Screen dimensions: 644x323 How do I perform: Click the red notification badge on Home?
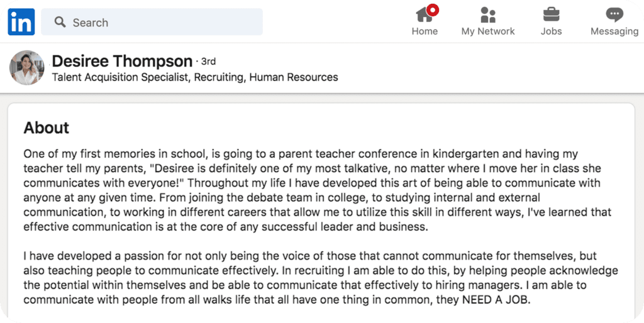coord(433,10)
